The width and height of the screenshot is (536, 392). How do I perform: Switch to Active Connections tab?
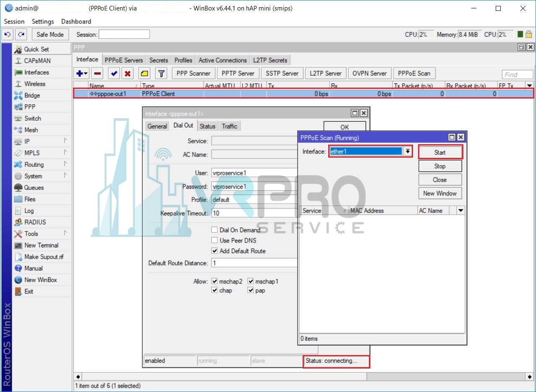tap(222, 60)
